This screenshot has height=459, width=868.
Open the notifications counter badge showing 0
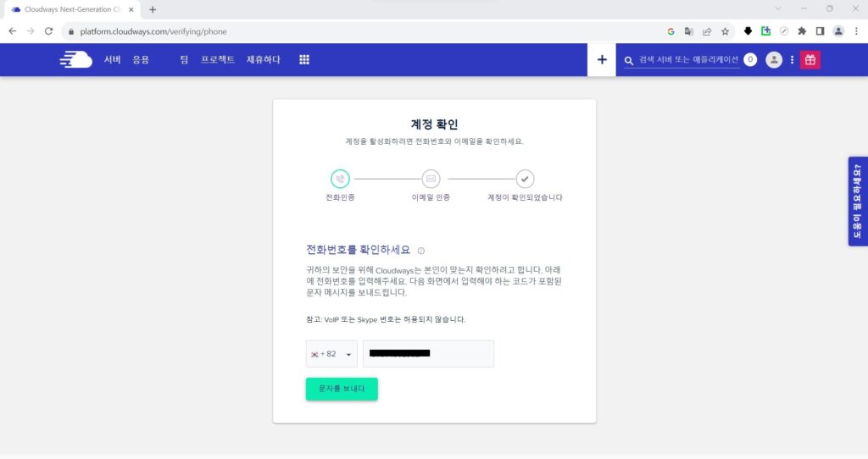[x=750, y=59]
